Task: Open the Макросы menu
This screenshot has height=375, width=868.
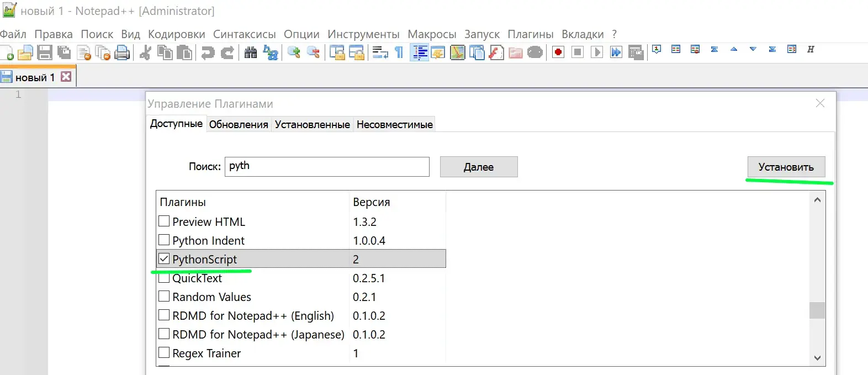Action: [432, 34]
